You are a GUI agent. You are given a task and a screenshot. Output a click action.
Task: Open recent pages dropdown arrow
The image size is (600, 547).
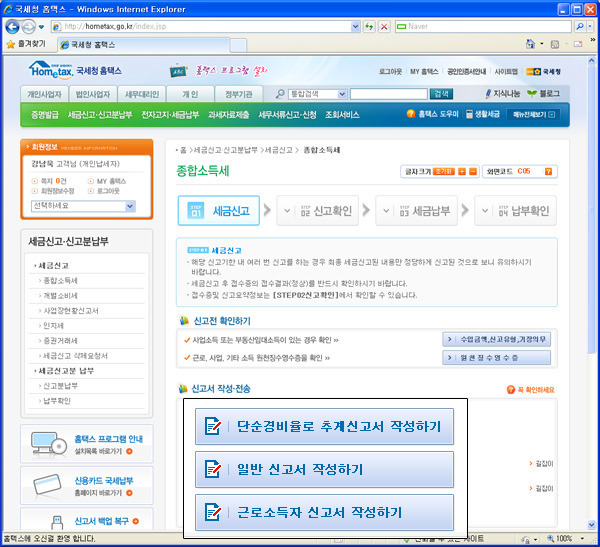coord(41,27)
